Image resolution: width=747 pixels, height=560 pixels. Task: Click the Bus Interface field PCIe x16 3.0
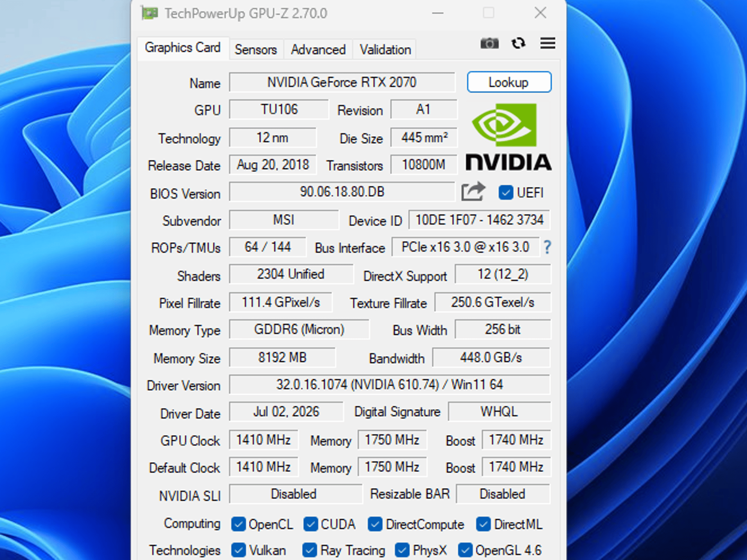click(465, 247)
